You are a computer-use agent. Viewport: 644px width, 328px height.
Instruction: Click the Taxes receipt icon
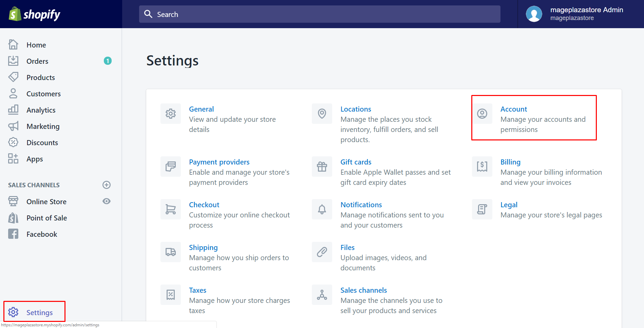point(171,295)
